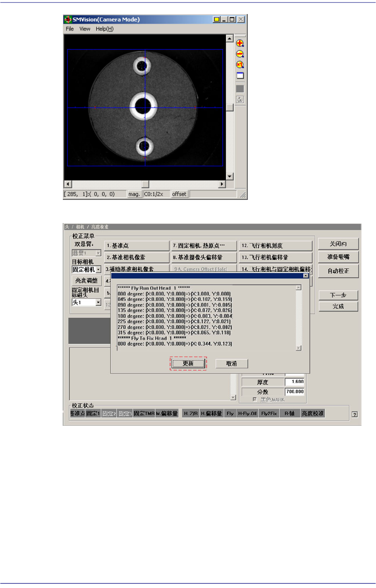Click the yellow square button in SMVision title bar
The height and width of the screenshot is (588, 376).
coord(216,19)
